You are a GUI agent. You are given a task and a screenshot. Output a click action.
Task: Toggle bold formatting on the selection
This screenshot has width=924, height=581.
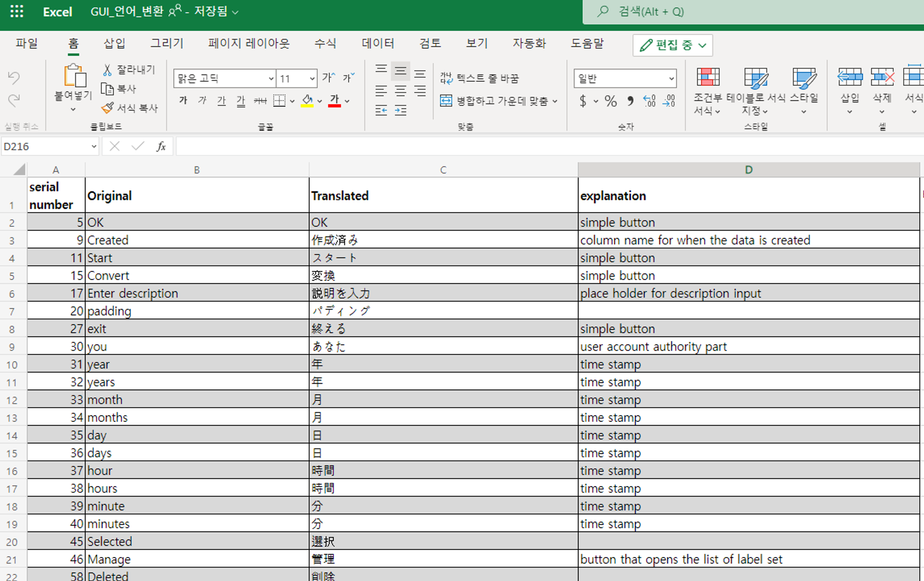(183, 100)
